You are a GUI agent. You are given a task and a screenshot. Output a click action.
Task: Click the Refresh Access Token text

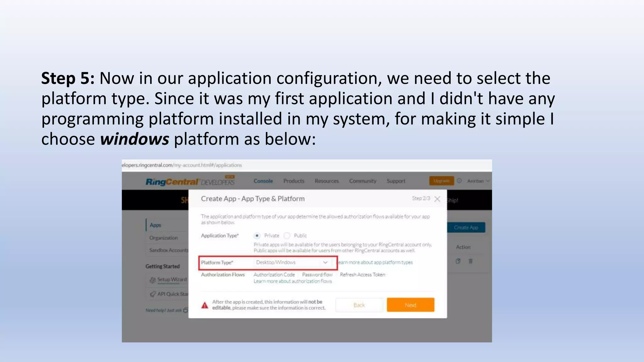[x=362, y=275]
